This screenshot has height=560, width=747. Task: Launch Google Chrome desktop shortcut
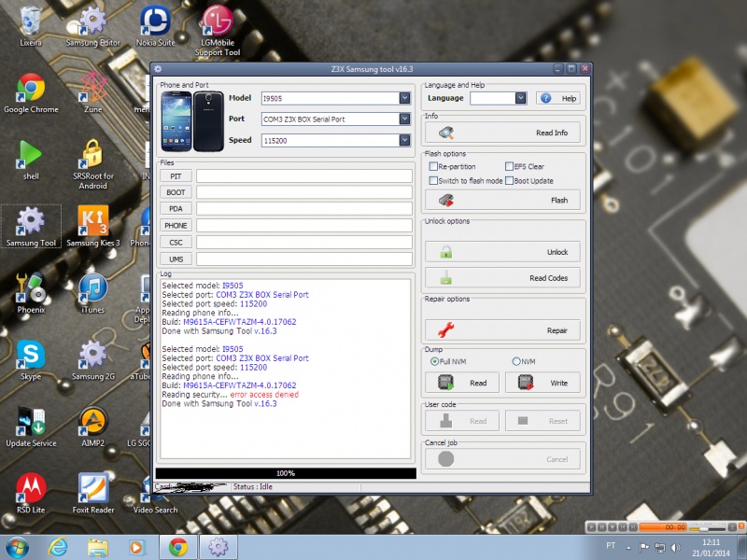[x=31, y=92]
